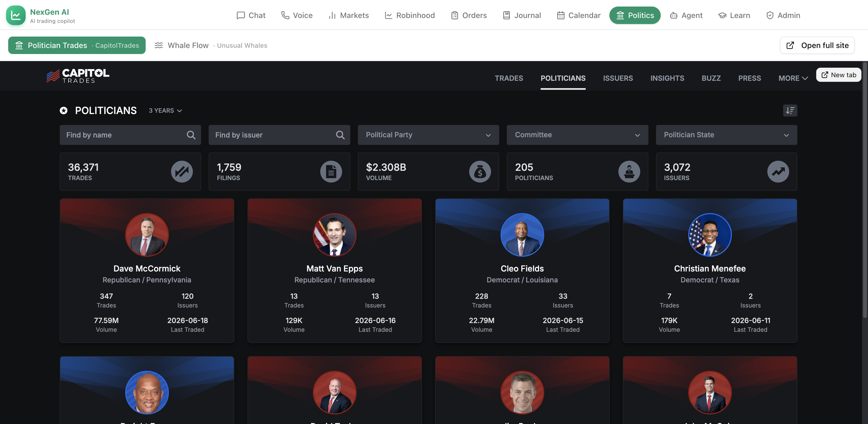
Task: Open the Chat tab
Action: pos(251,15)
